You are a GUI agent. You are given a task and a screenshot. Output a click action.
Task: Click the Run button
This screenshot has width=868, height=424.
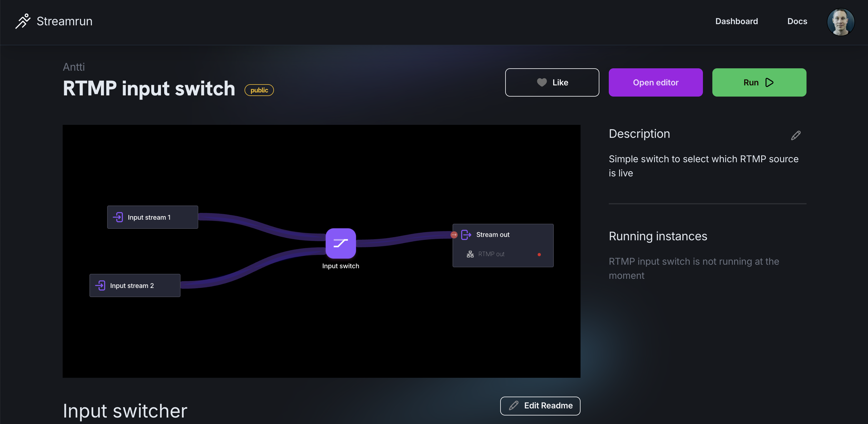click(x=759, y=82)
